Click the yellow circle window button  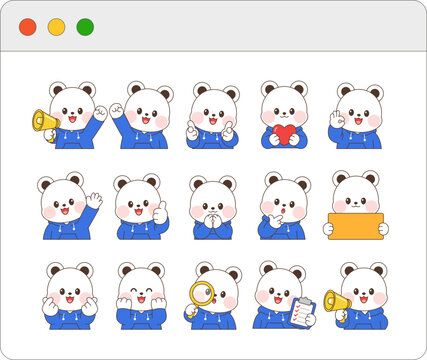click(x=56, y=27)
